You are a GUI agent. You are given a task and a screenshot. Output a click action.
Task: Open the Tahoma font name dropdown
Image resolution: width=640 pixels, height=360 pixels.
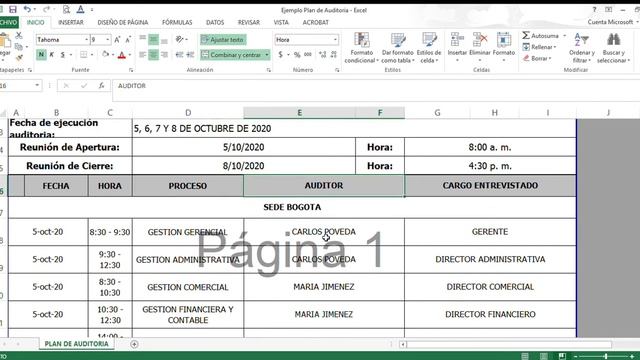[x=87, y=40]
